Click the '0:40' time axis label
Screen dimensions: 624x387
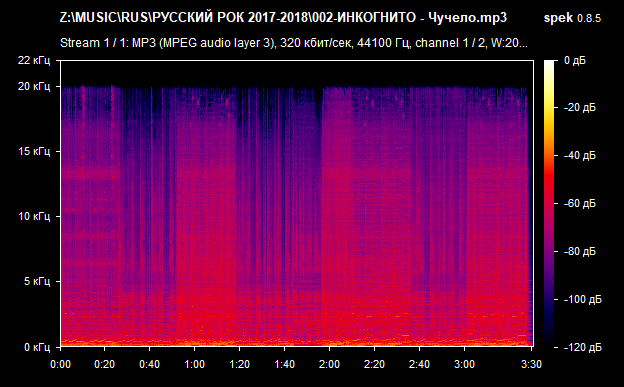tap(150, 364)
